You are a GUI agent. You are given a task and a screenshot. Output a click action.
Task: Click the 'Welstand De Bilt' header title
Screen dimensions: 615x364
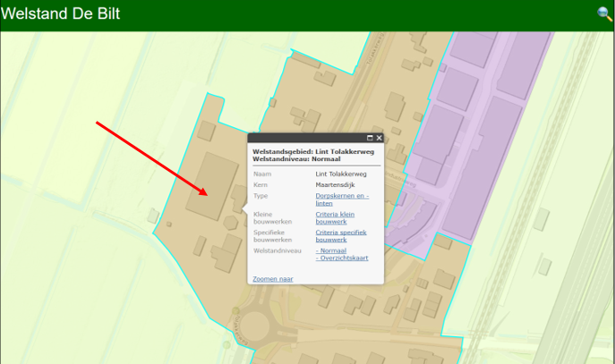point(61,14)
